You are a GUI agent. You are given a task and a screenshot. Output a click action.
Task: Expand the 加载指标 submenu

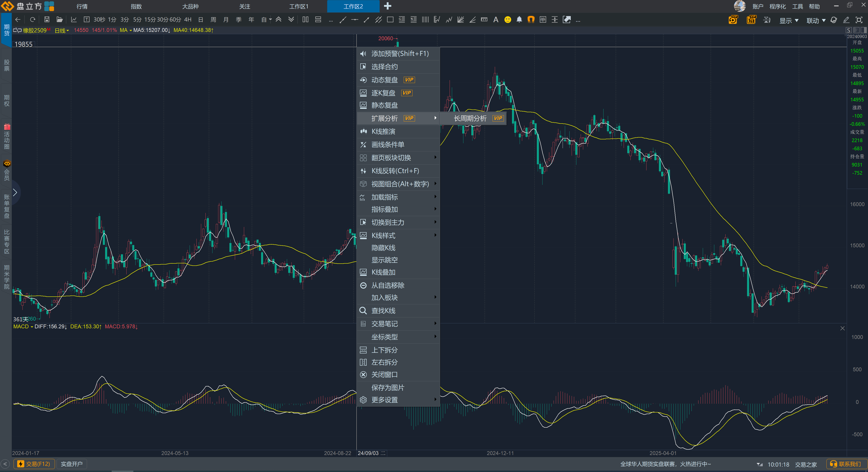(x=398, y=197)
